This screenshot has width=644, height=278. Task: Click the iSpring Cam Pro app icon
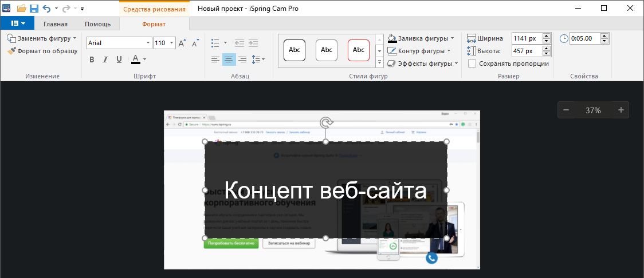(6, 8)
